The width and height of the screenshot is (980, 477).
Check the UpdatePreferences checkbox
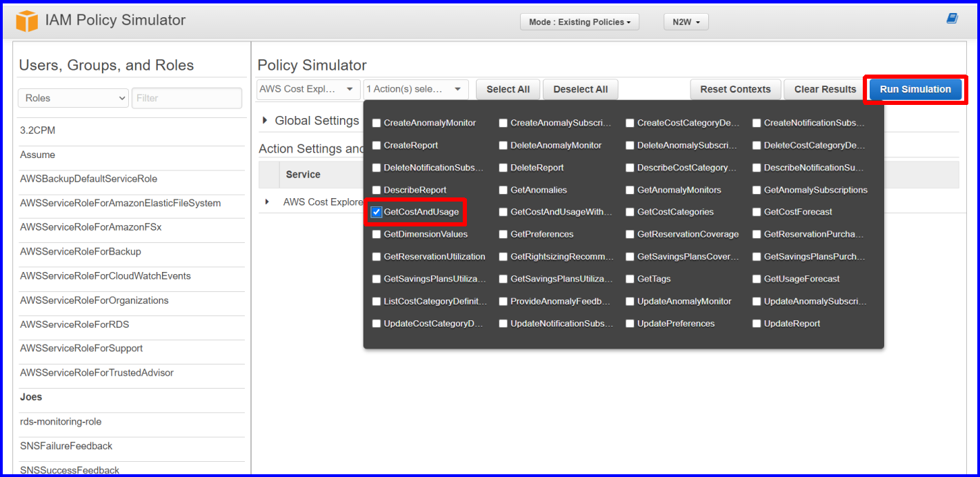[x=630, y=324]
